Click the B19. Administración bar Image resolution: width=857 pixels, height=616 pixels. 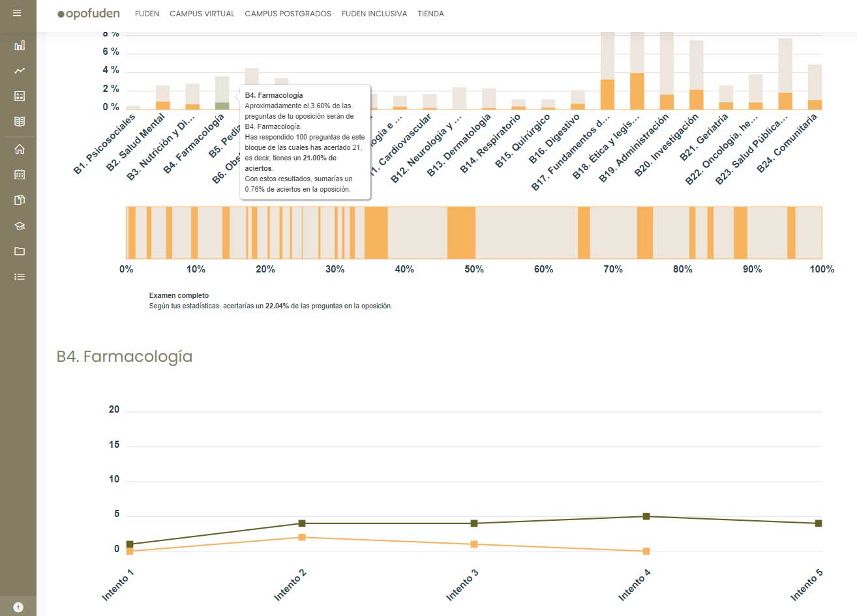coord(667,70)
